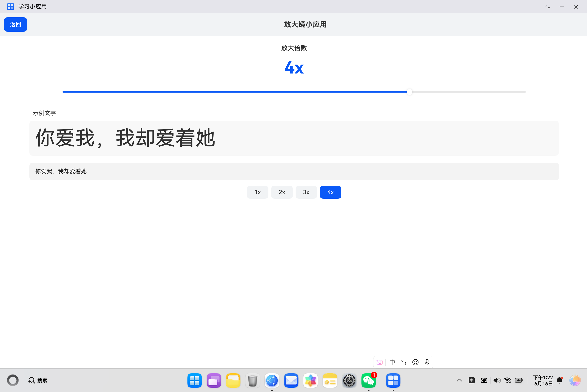Open the circular start launcher in taskbar
This screenshot has height=392, width=587.
(x=13, y=380)
